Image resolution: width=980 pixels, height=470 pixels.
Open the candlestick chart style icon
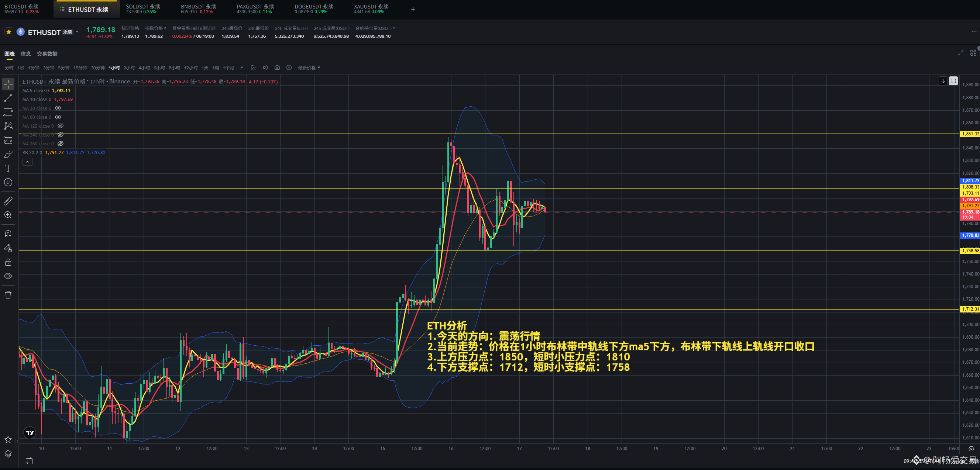click(x=265, y=68)
